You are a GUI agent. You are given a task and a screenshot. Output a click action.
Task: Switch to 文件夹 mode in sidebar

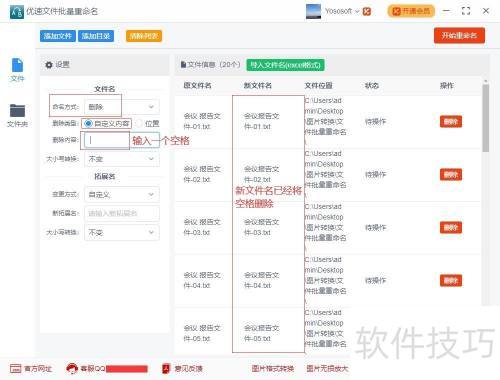17,116
